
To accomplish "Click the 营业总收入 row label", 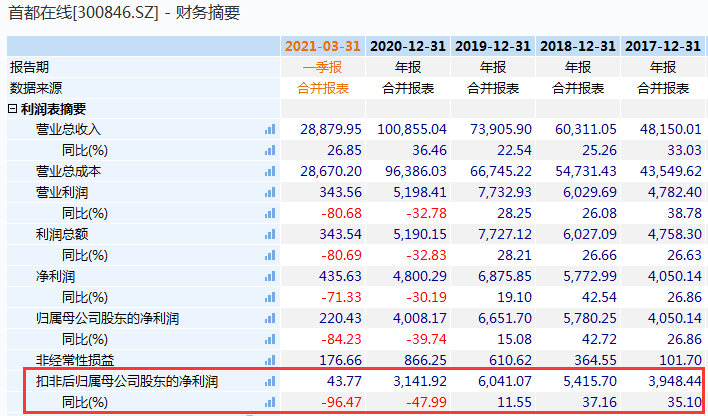I will (68, 130).
